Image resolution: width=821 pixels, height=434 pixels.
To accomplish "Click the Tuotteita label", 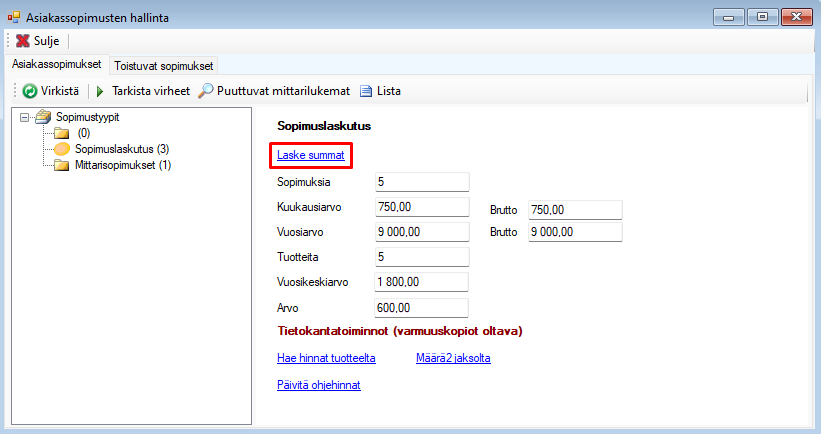I will (x=296, y=257).
